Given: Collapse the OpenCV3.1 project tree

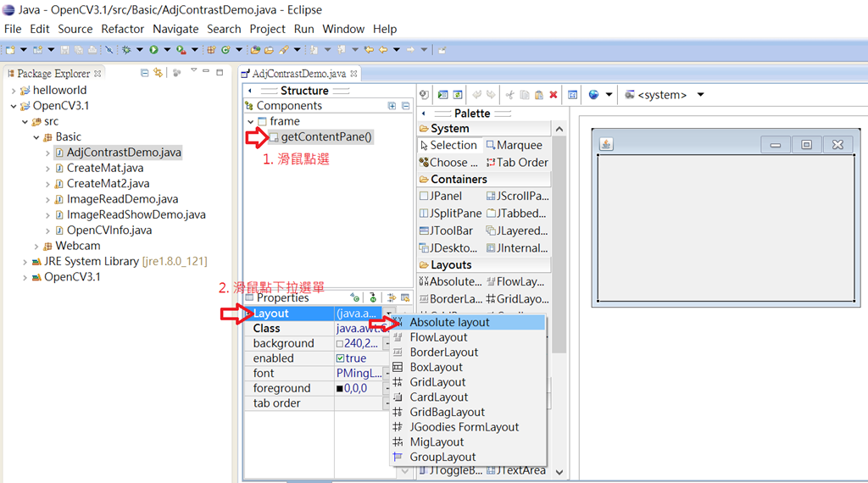Looking at the screenshot, I should pos(14,106).
